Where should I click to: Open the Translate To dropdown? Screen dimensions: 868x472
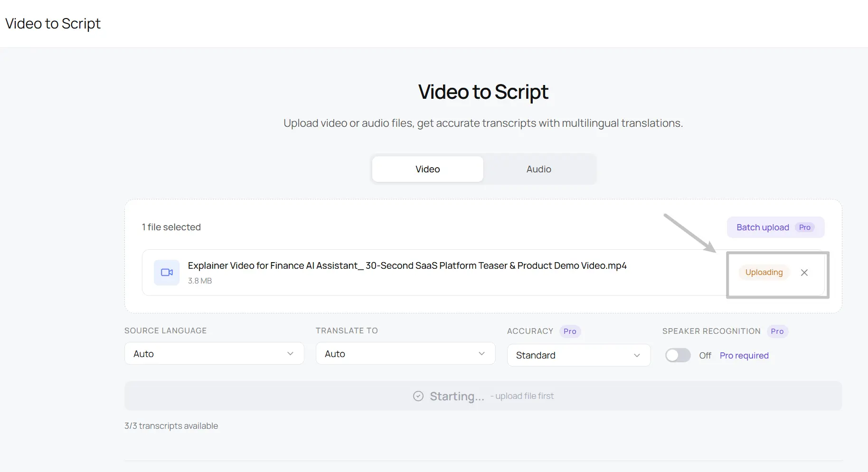click(x=405, y=353)
